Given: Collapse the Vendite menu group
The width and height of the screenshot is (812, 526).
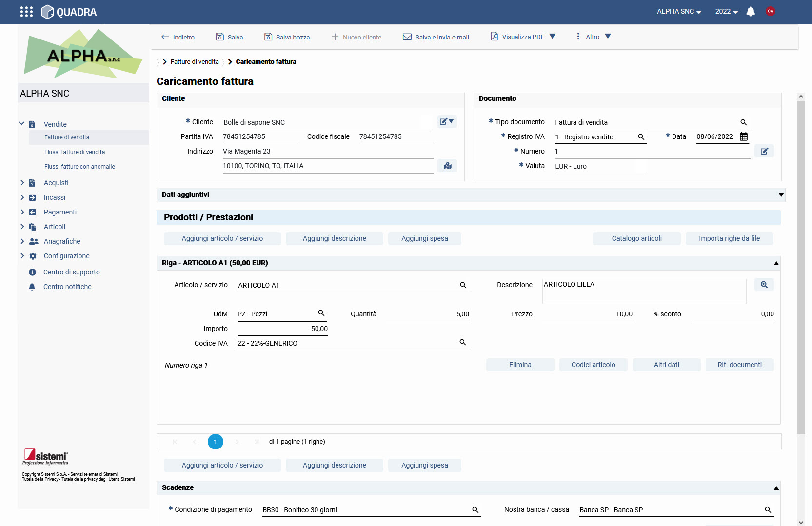Looking at the screenshot, I should pyautogui.click(x=21, y=124).
